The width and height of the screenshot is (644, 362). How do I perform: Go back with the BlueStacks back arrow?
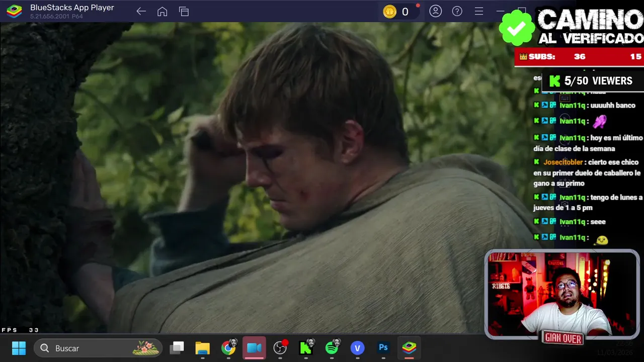click(x=141, y=12)
